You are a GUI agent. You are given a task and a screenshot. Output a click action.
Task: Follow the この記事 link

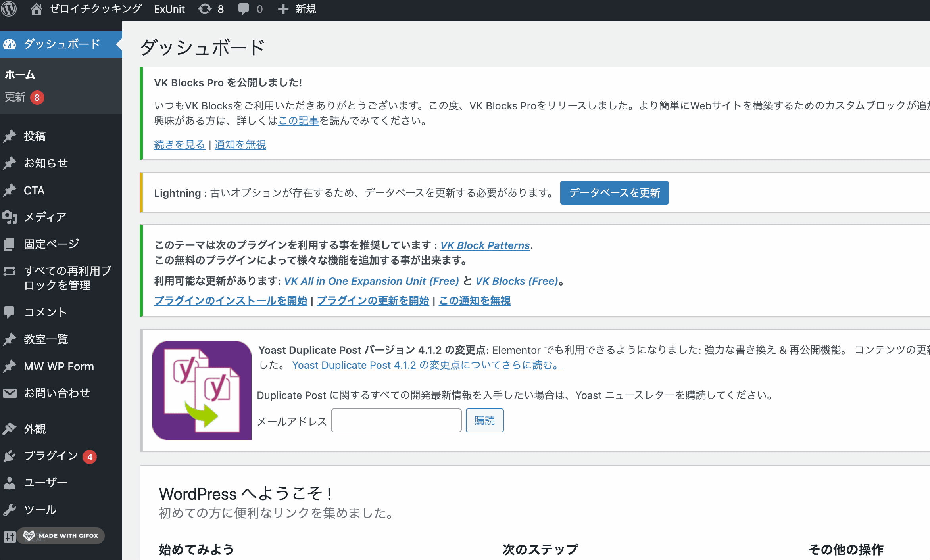298,121
